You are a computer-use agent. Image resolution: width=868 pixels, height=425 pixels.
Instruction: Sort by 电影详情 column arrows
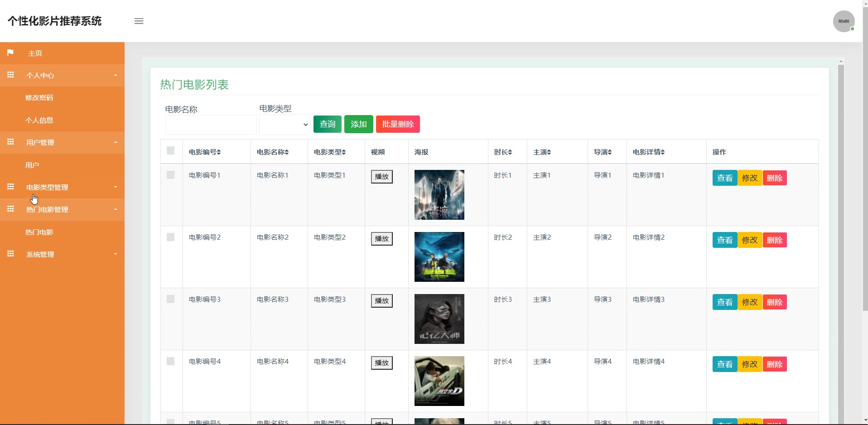tap(663, 152)
